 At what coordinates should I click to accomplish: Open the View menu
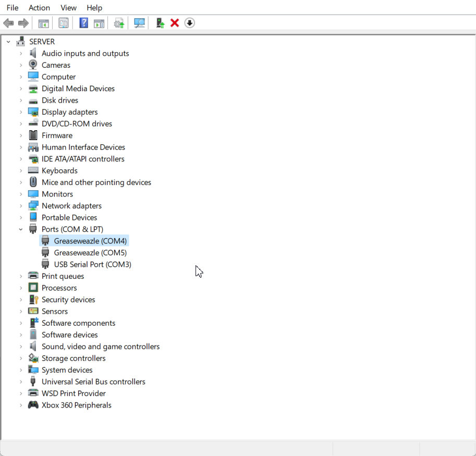click(x=68, y=8)
